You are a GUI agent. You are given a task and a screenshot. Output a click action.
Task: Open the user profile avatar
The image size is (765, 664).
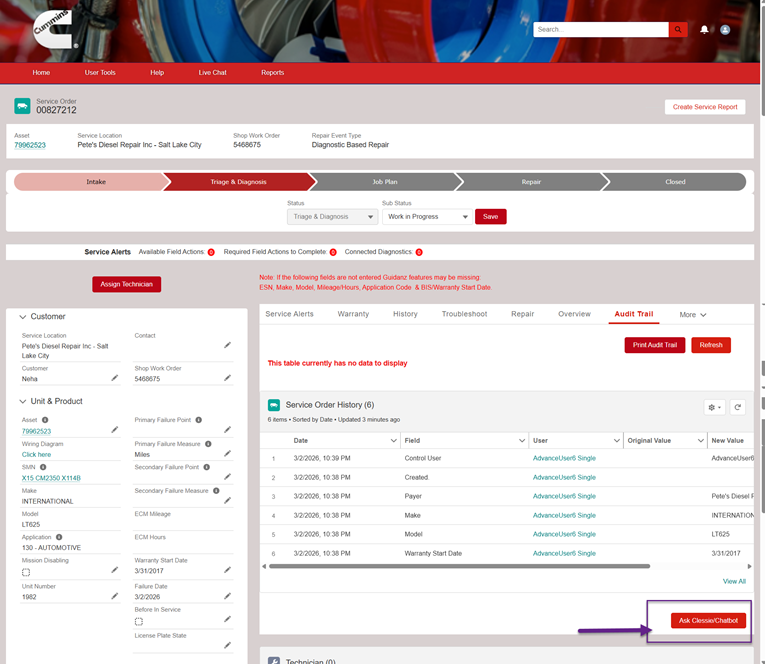click(x=725, y=30)
